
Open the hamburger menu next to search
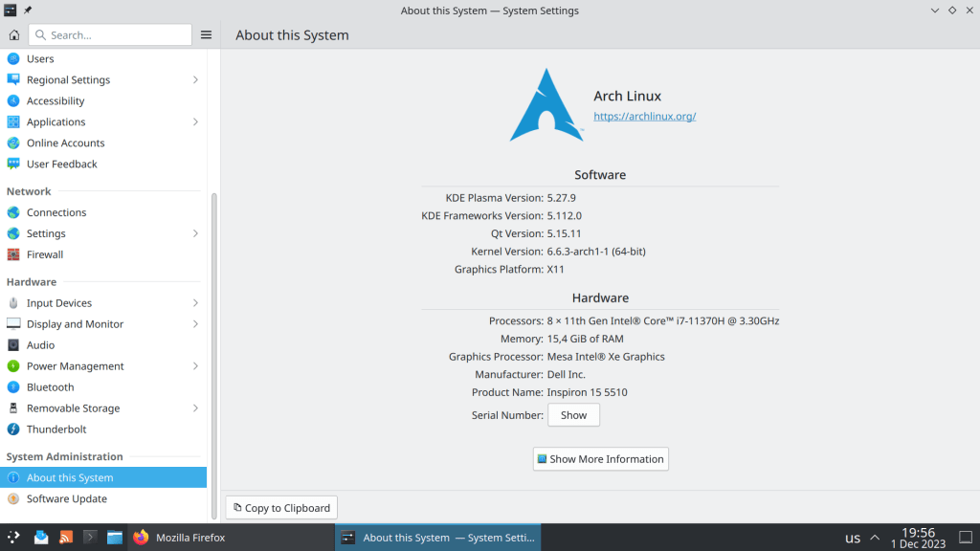pos(206,35)
